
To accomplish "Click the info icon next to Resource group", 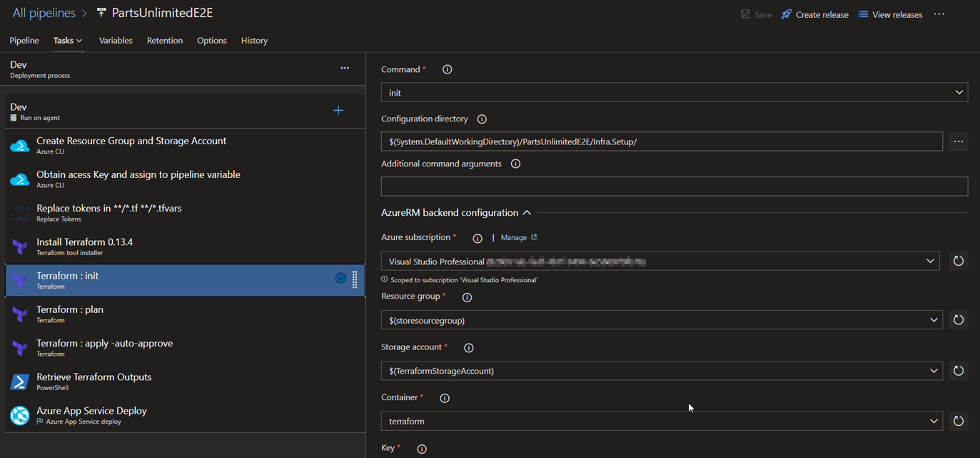I will [467, 297].
